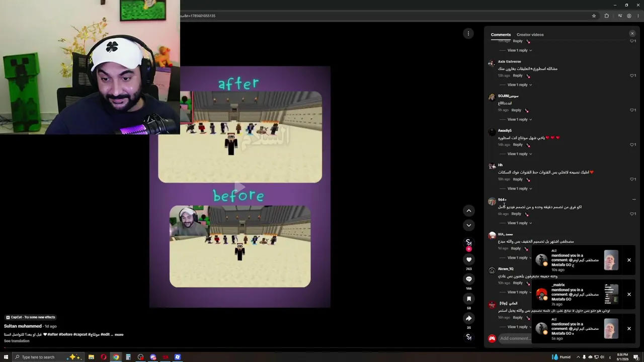Expand caption with more link
This screenshot has width=644, height=362.
pos(119,334)
